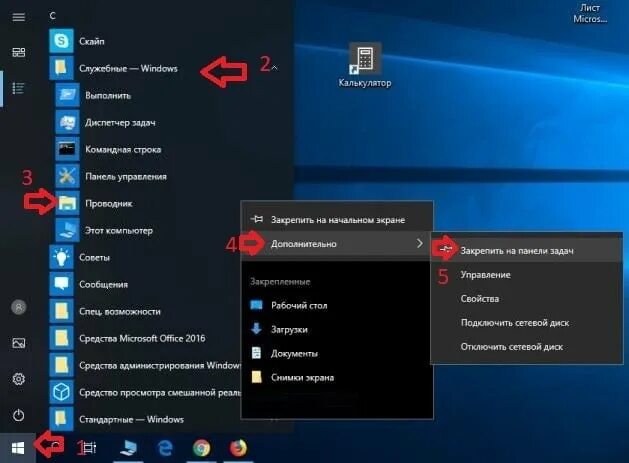Choose Управление in the submenu
This screenshot has height=463, width=629.
(x=527, y=275)
